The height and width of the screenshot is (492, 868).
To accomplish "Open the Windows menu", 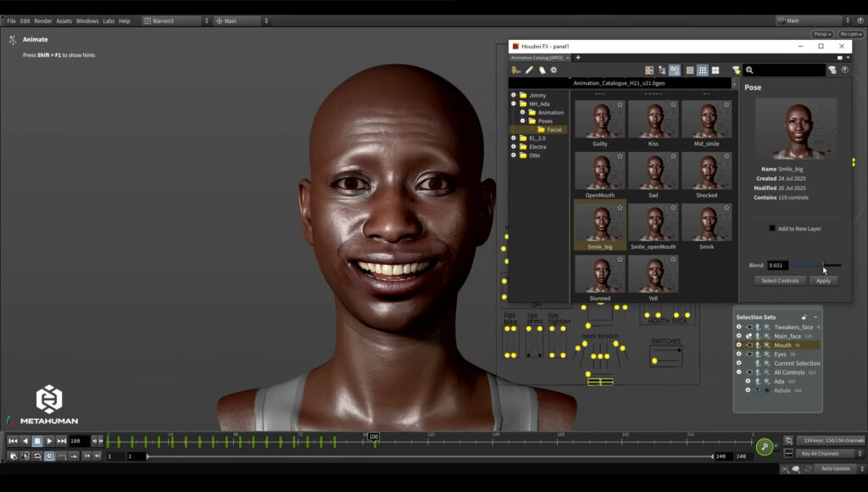I will pos(87,21).
